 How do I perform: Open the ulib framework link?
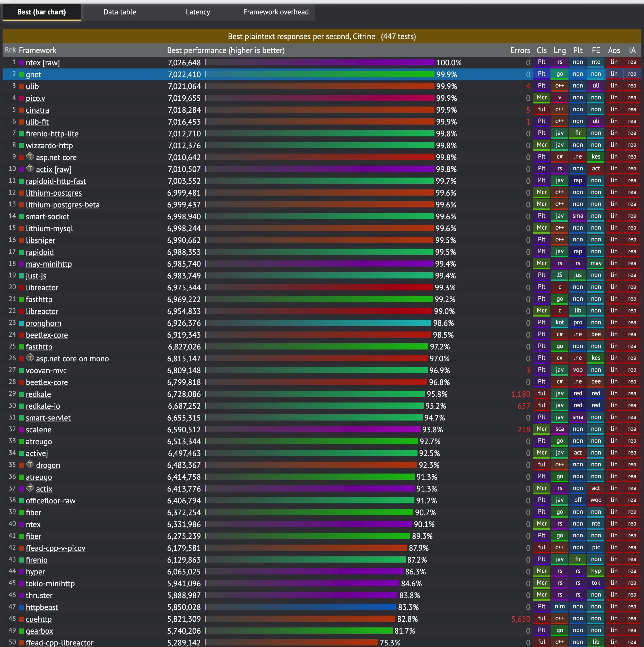click(32, 86)
